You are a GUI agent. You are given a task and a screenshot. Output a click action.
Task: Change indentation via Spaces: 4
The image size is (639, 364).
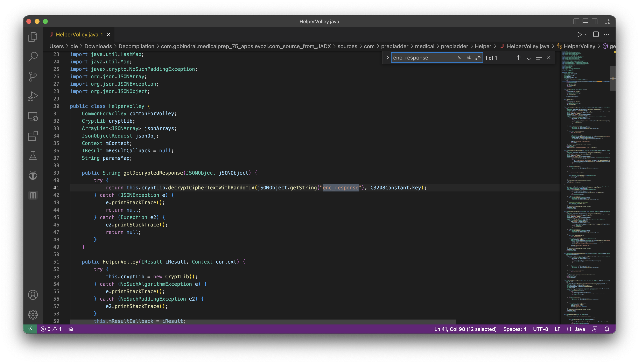tap(514, 329)
